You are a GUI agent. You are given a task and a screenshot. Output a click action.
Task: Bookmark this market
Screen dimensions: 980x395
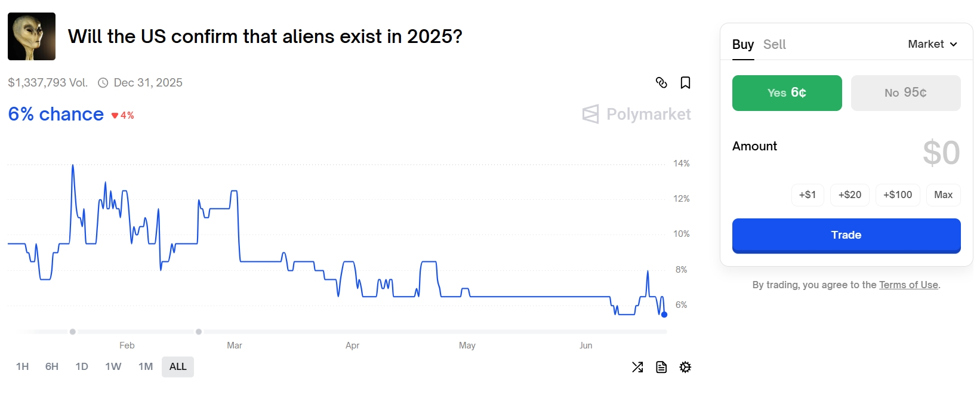(685, 83)
